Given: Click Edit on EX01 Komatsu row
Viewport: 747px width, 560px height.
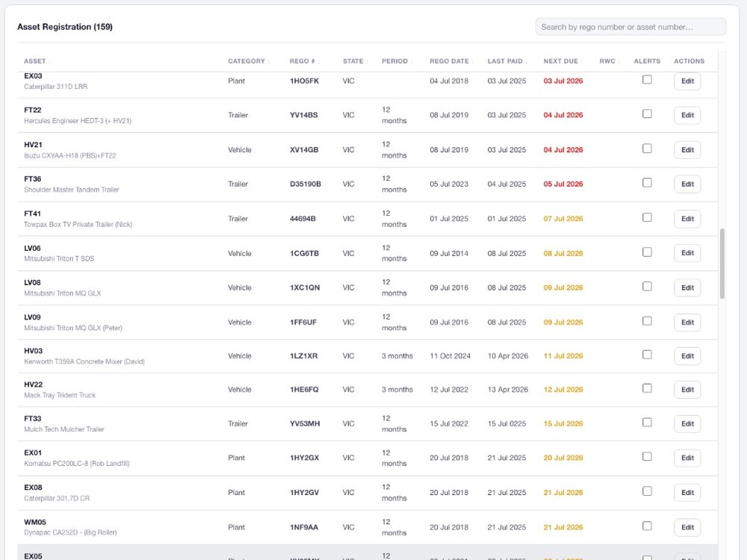Looking at the screenshot, I should pos(687,458).
